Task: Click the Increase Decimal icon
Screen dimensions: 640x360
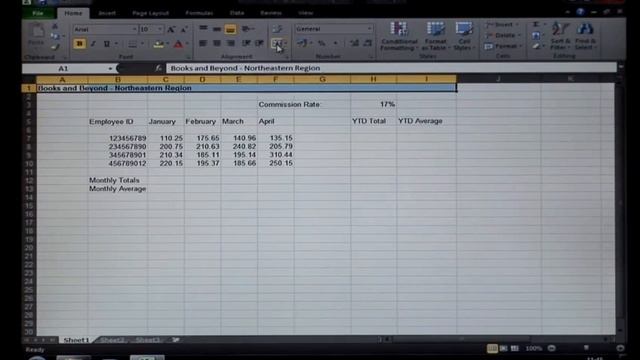Action: point(354,43)
